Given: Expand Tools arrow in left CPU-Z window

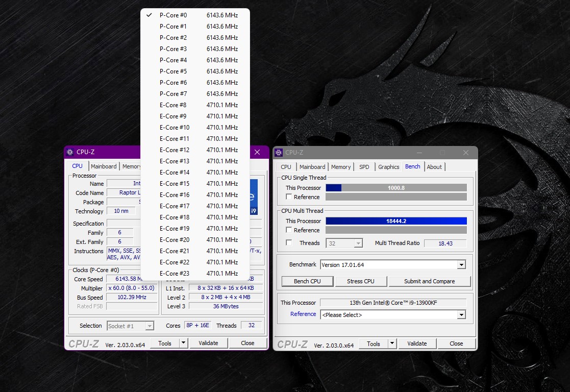Looking at the screenshot, I should (x=184, y=343).
